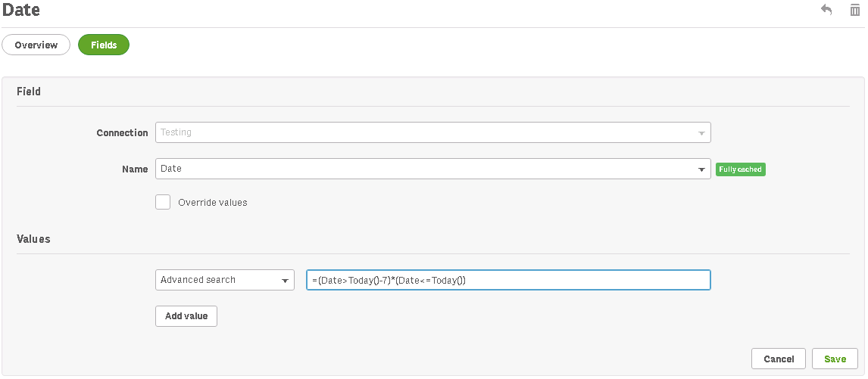The height and width of the screenshot is (379, 868).
Task: Select the Fields tab
Action: [104, 45]
